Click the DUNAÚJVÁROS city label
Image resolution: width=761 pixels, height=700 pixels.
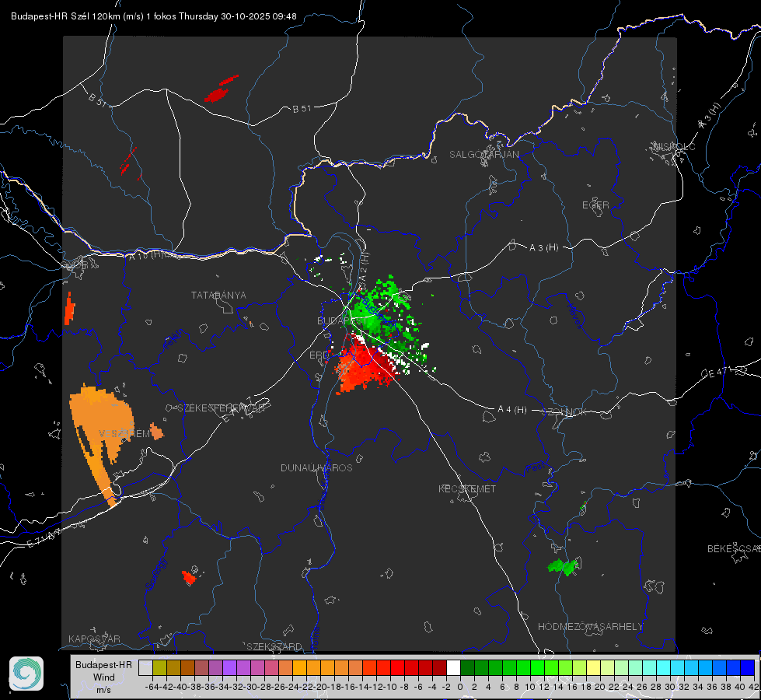[x=316, y=467]
